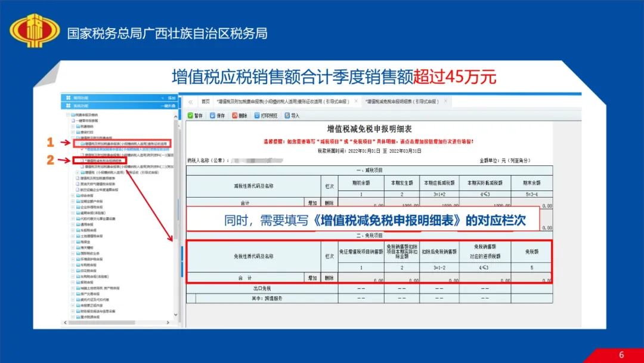Click the 系统功能 panel grid icon
Screen dimensions: 644x363
[68, 106]
